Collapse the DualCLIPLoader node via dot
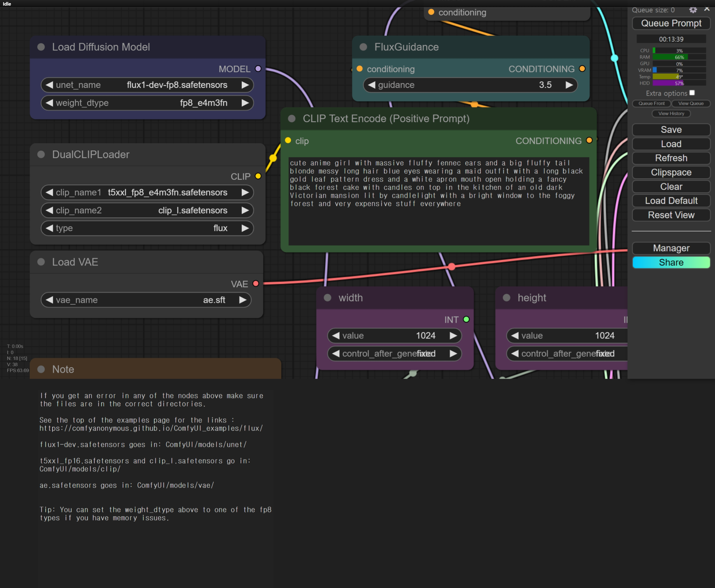The width and height of the screenshot is (715, 588). click(41, 154)
